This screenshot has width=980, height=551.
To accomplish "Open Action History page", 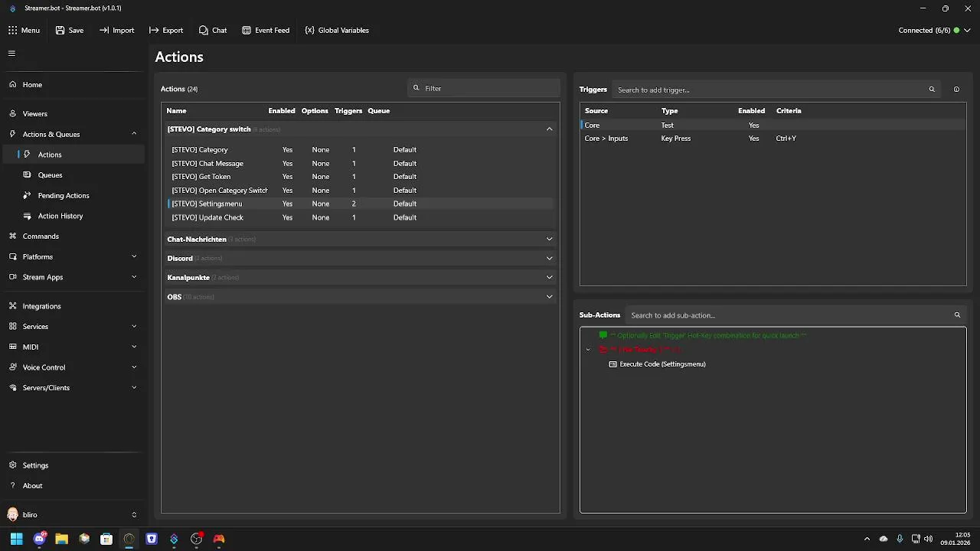I will pyautogui.click(x=73, y=216).
